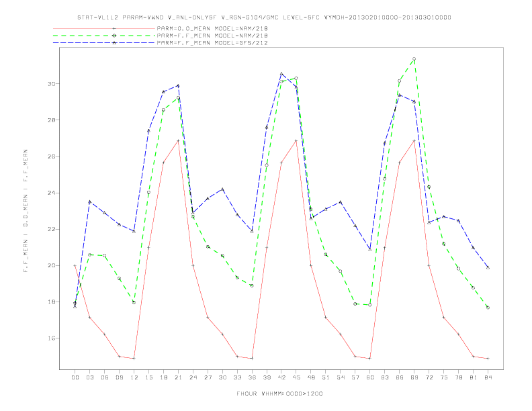The width and height of the screenshot is (532, 411).
Task: Click the chart title starting with STAT=VL1L2
Action: (264, 17)
